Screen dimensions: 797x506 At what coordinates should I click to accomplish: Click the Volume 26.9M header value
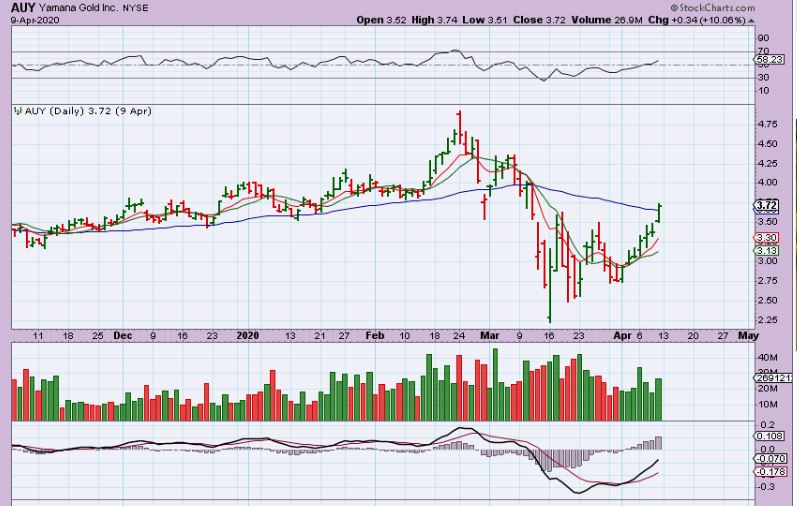[607, 20]
